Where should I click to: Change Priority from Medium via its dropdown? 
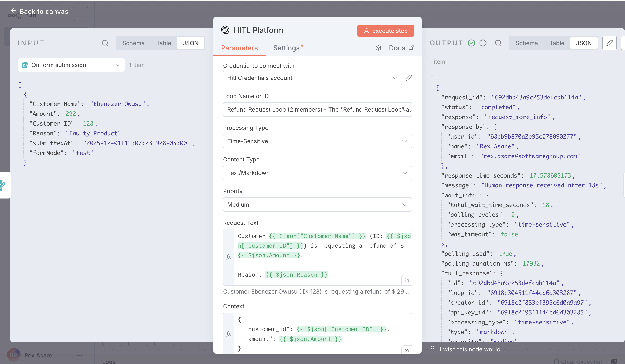(405, 204)
